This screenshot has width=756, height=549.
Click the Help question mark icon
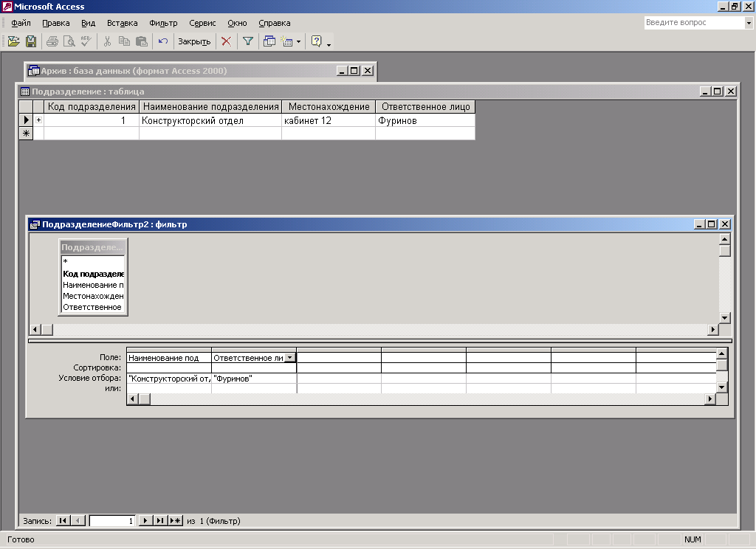(x=317, y=41)
